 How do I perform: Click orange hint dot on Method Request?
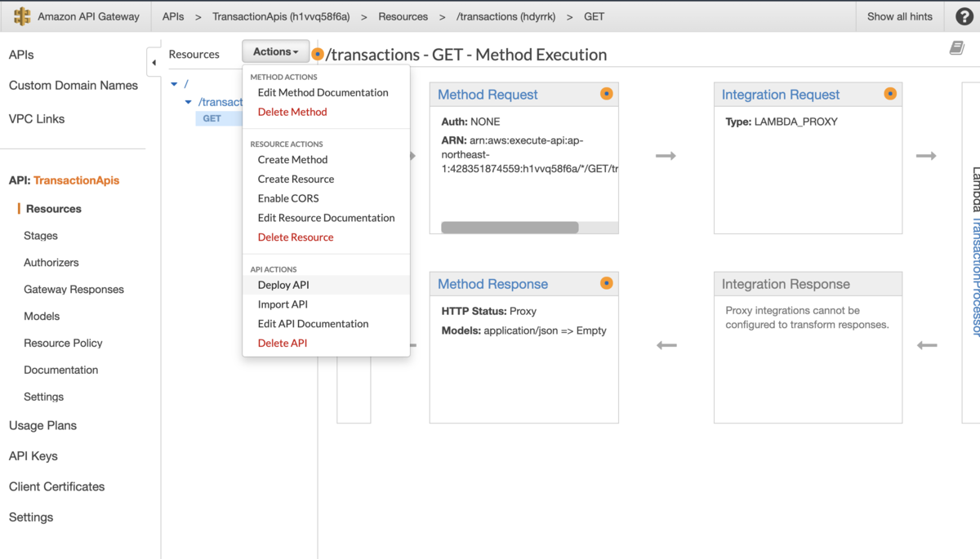pyautogui.click(x=606, y=94)
